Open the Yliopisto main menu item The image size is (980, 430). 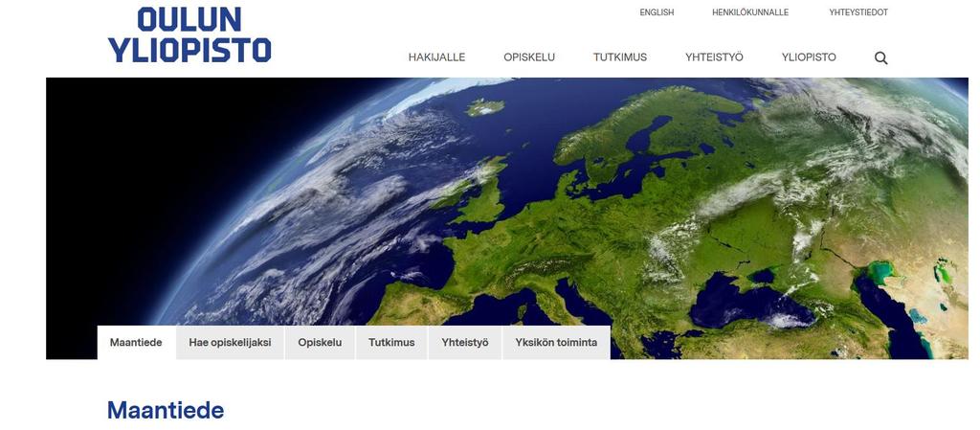tap(809, 57)
